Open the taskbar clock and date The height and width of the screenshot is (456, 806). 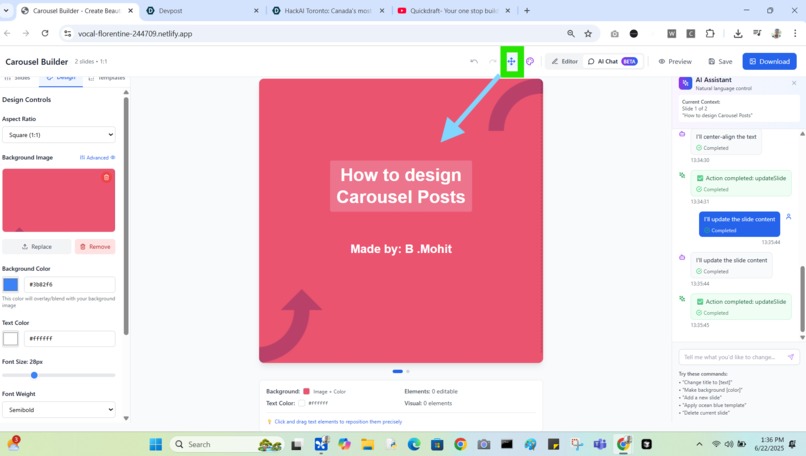[772, 444]
